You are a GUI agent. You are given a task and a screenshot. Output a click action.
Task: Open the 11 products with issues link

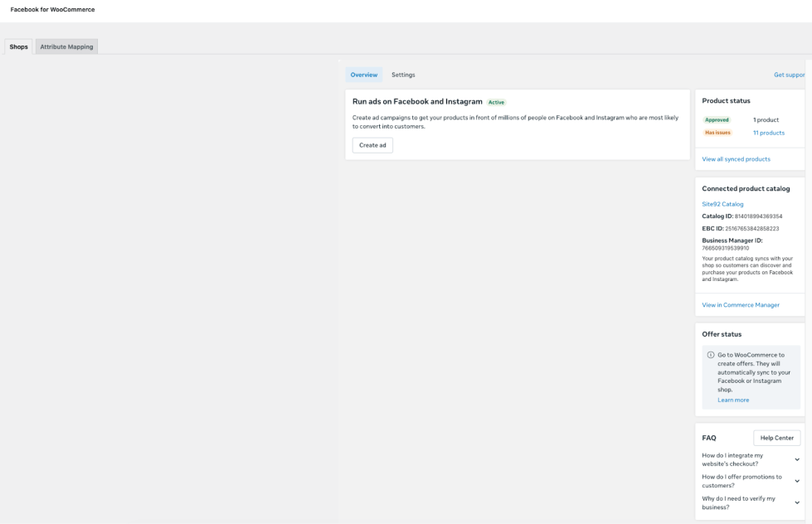(x=769, y=133)
